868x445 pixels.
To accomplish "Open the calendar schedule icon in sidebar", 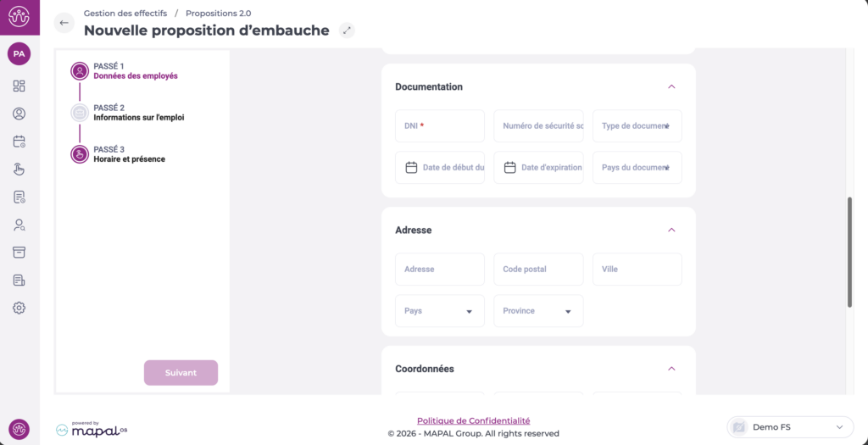I will click(x=19, y=142).
